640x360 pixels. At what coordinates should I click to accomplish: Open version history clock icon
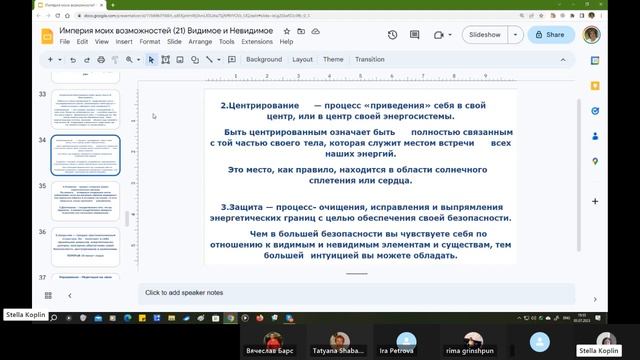click(x=392, y=35)
